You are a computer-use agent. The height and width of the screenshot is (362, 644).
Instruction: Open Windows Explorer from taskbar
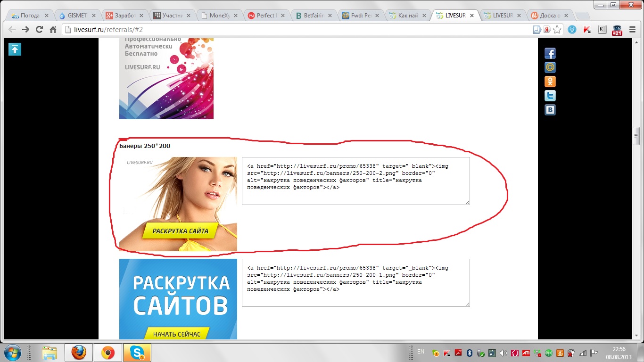(50, 353)
